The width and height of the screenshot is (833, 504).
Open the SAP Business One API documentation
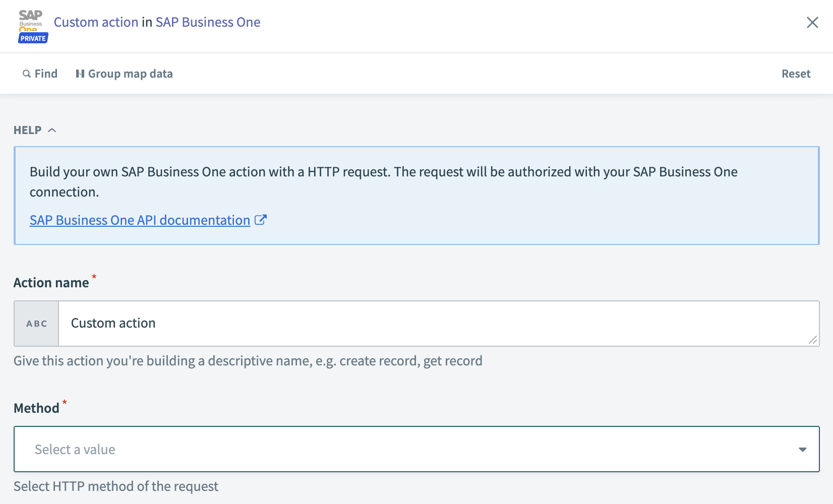point(140,220)
